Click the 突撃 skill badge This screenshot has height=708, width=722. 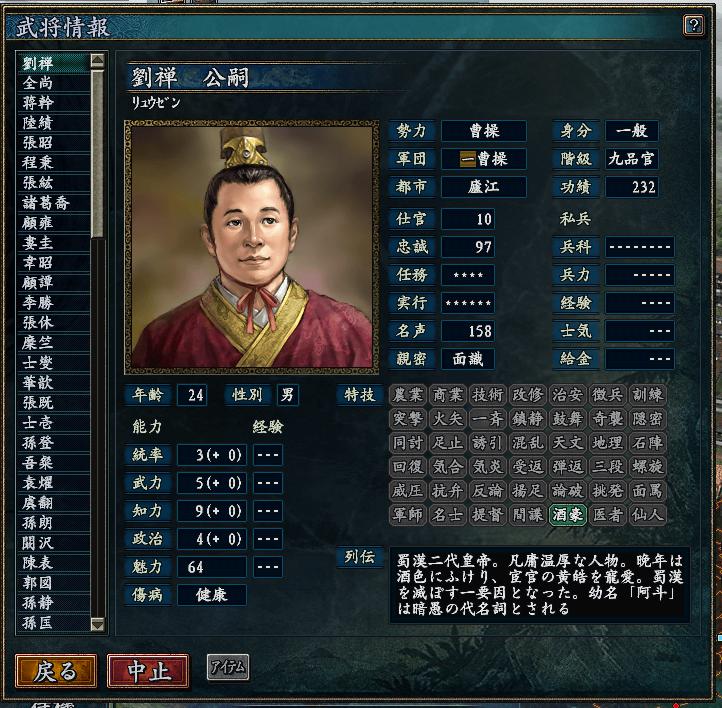pos(408,419)
